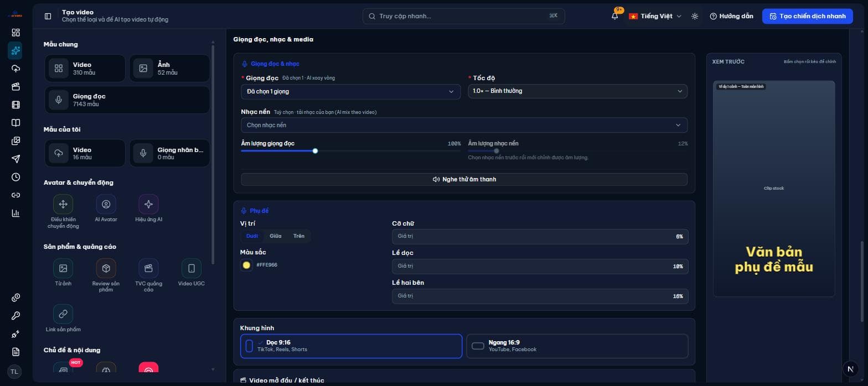Open the Hướng dẫn help link
Viewport: 868px width, 386px height.
point(731,16)
